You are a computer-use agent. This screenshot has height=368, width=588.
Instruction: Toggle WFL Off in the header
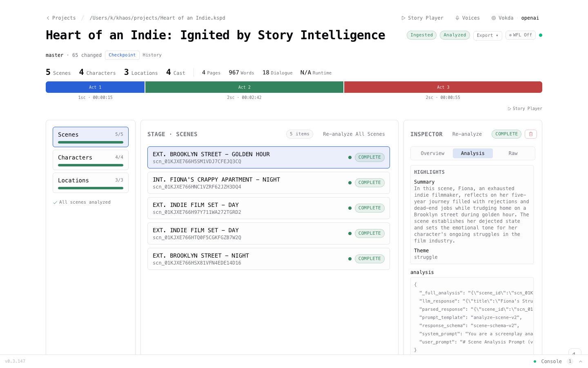tap(520, 35)
